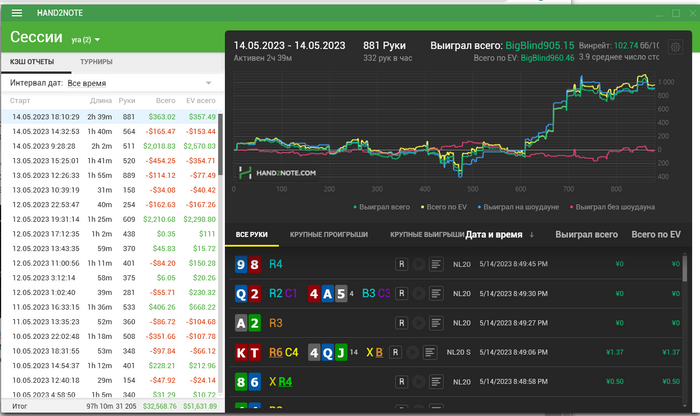Open the player dropdown next to Сессии

(x=86, y=40)
